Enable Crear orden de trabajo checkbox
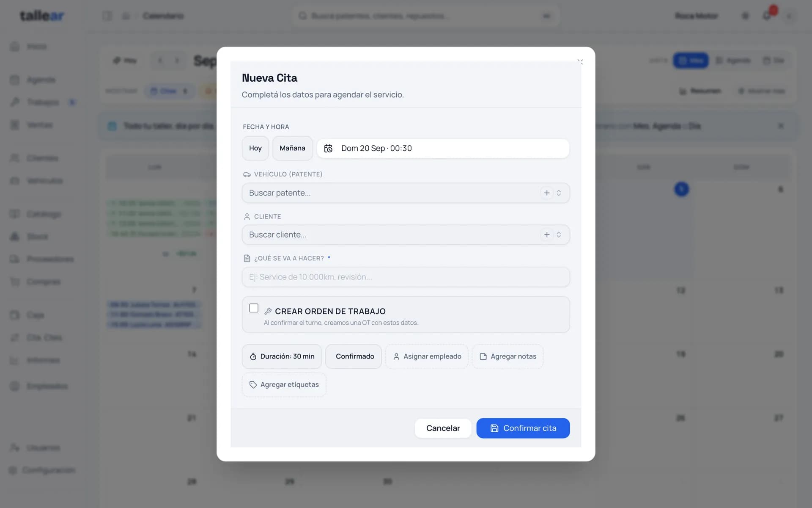The height and width of the screenshot is (508, 812). coord(254,308)
